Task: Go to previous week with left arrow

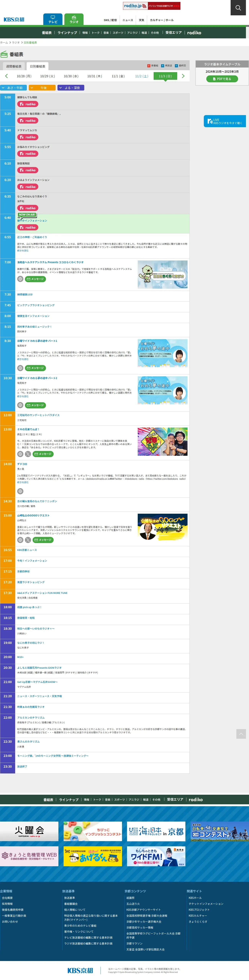Action: [6, 76]
